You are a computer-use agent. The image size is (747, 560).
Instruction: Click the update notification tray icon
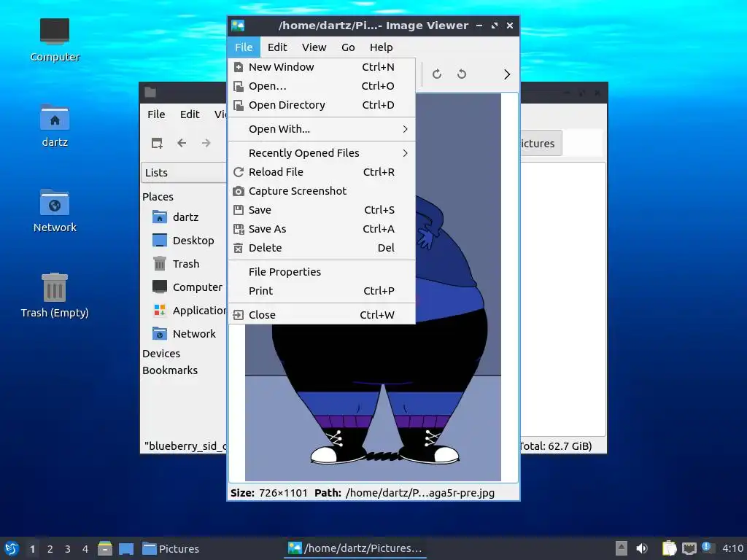708,548
